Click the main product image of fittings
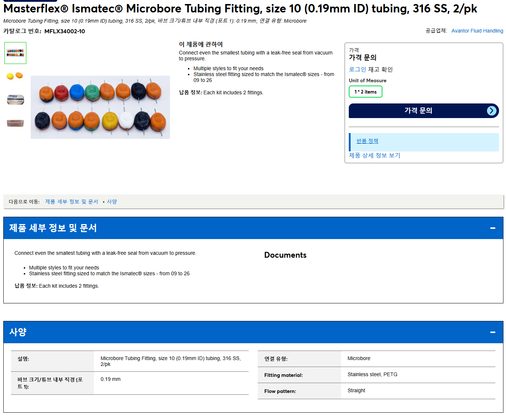The width and height of the screenshot is (506, 420). pyautogui.click(x=100, y=107)
